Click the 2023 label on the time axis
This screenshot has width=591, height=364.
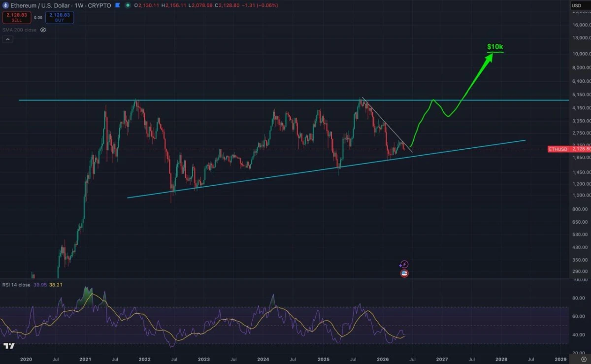point(203,360)
